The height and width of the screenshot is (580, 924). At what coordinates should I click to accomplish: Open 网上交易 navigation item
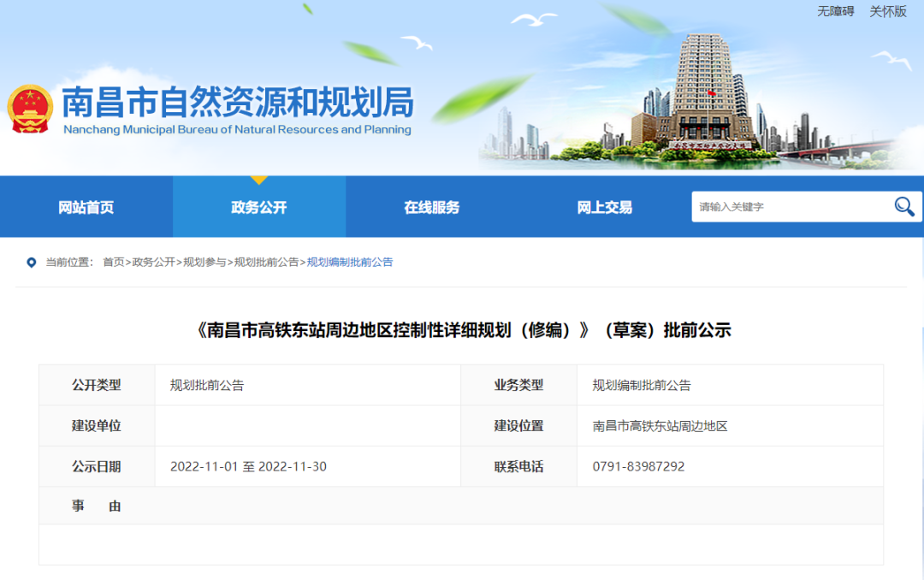pyautogui.click(x=605, y=207)
